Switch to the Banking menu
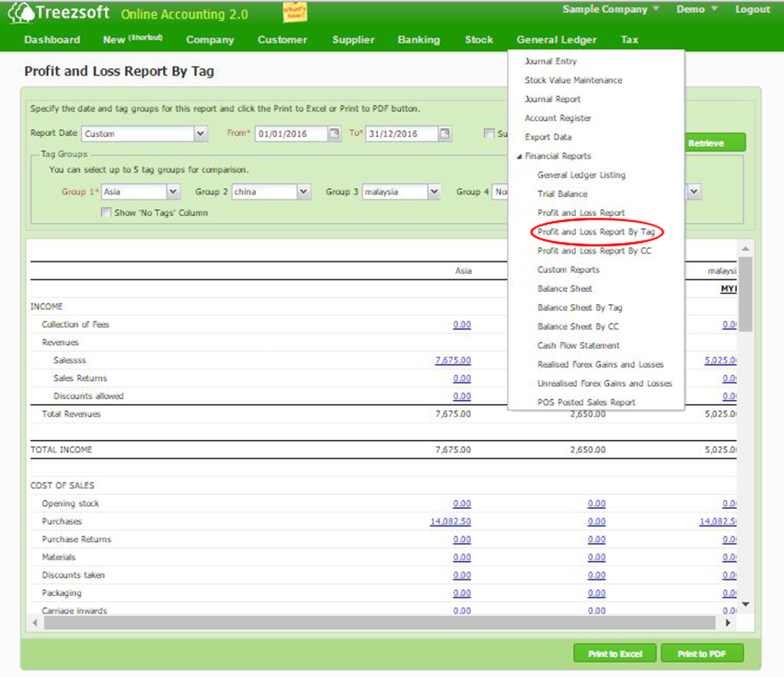Image resolution: width=784 pixels, height=677 pixels. pos(418,39)
